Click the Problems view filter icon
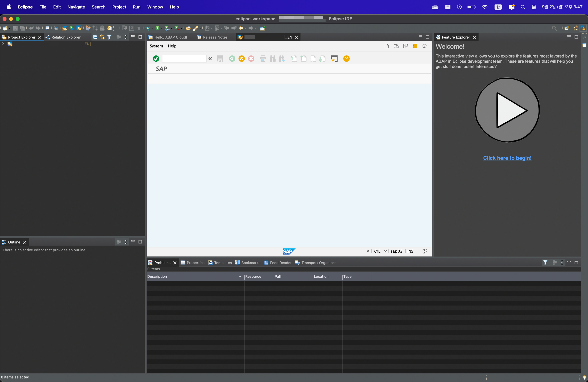The width and height of the screenshot is (588, 382). (545, 263)
